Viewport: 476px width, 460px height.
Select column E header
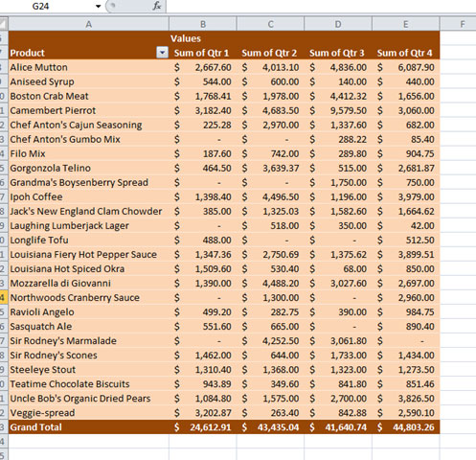406,24
